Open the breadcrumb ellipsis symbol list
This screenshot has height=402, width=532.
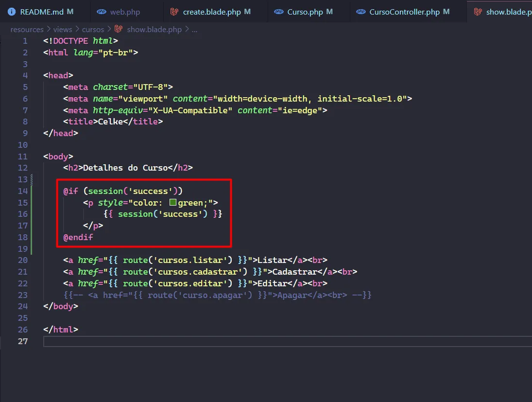coord(194,29)
